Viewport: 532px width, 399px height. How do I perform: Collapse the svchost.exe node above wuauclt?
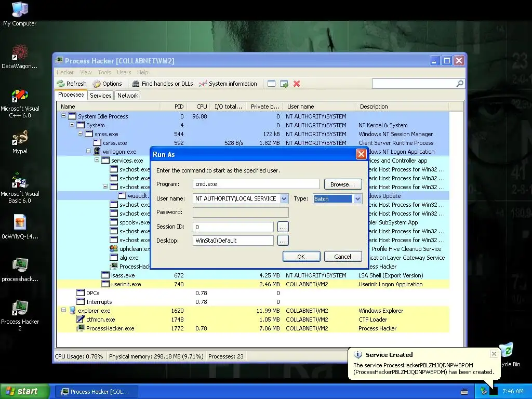[x=105, y=187]
